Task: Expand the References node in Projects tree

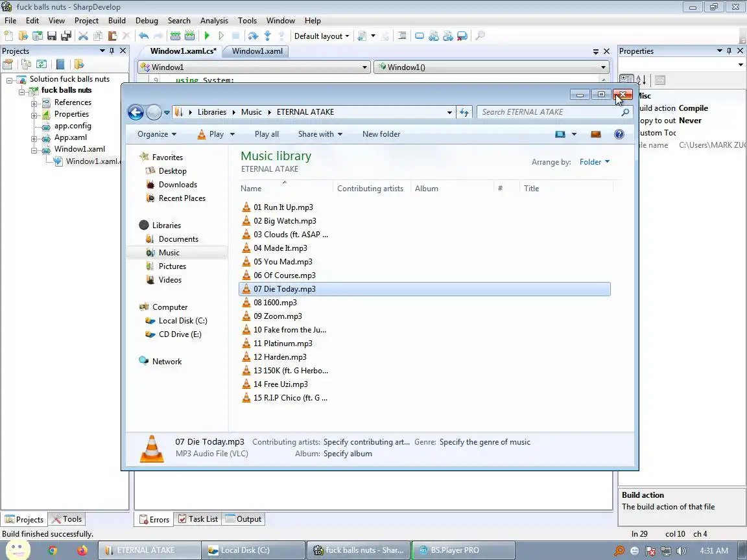Action: pyautogui.click(x=34, y=103)
